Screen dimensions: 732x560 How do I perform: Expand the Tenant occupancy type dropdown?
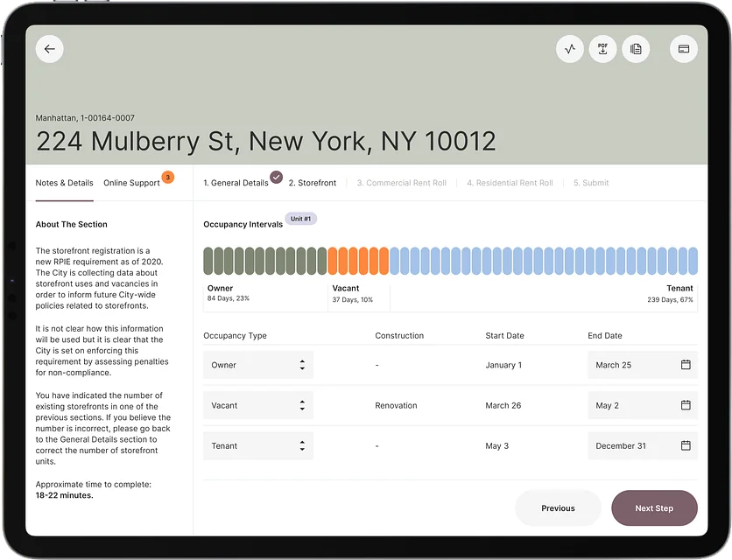point(258,445)
